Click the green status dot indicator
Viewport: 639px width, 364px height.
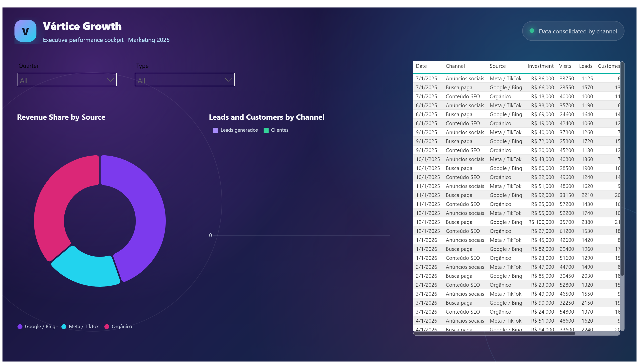pos(532,31)
